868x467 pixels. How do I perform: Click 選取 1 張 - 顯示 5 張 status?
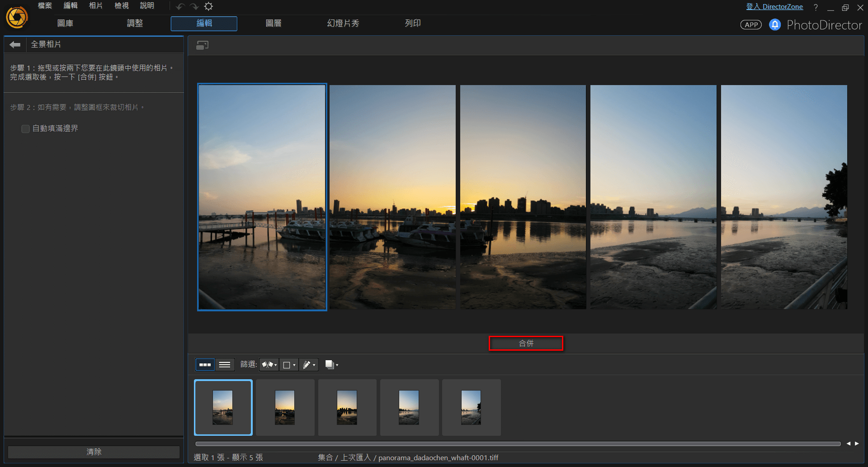click(x=228, y=458)
